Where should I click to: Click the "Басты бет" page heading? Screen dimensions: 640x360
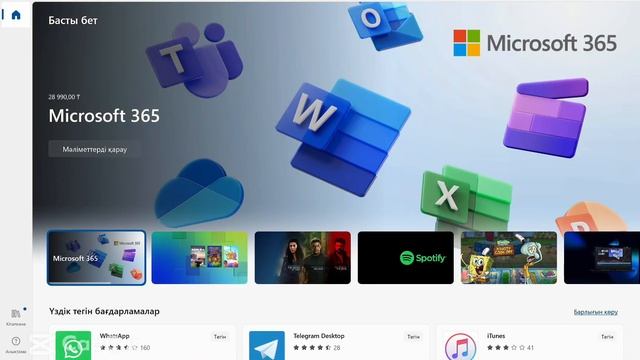tap(73, 20)
